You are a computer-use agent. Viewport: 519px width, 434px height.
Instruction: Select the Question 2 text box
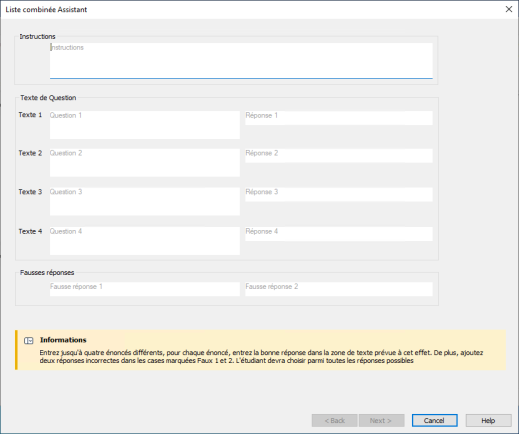click(145, 163)
